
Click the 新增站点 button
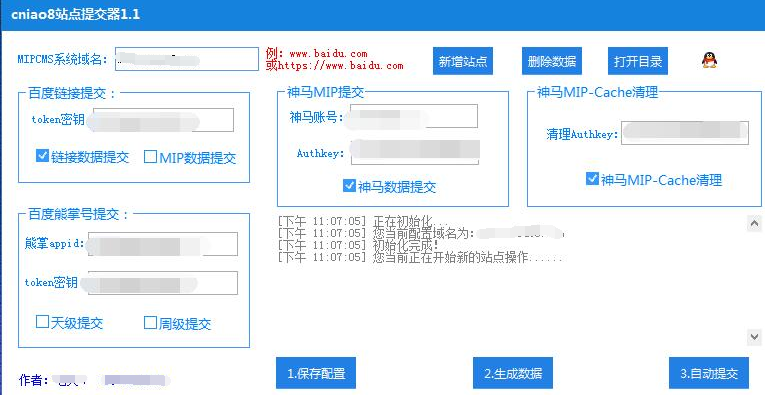(x=463, y=61)
